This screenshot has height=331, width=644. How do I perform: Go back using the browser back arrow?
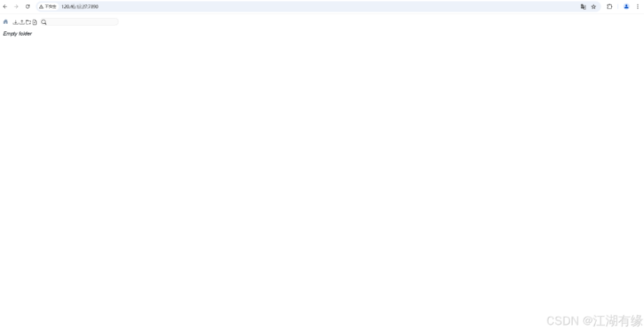pos(5,6)
